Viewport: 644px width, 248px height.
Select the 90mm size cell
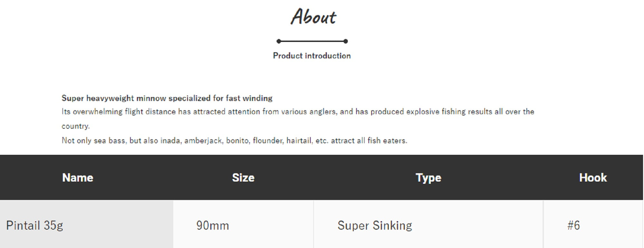[213, 225]
